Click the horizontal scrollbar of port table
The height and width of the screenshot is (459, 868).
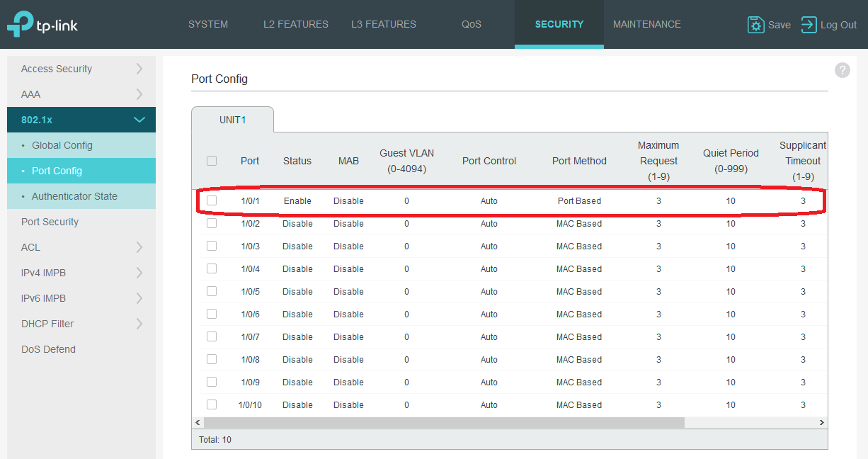point(444,422)
